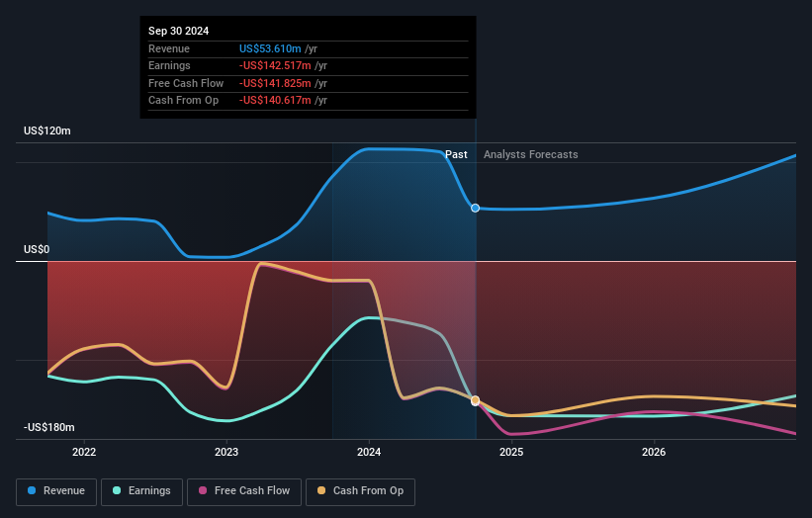
Task: Click the 2025 x-axis label
Action: [x=511, y=453]
